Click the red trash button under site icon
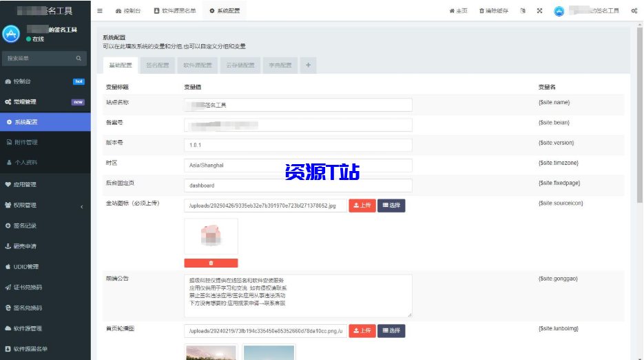Image resolution: width=644 pixels, height=360 pixels. pyautogui.click(x=211, y=263)
